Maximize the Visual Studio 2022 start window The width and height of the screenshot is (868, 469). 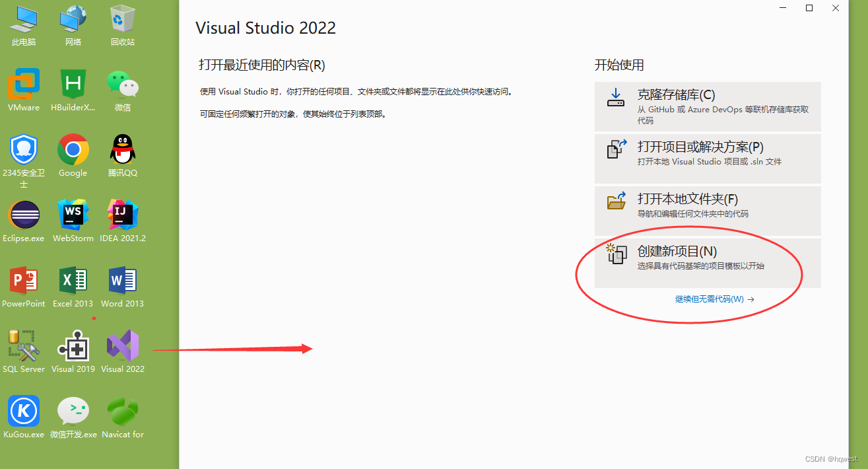pos(809,8)
